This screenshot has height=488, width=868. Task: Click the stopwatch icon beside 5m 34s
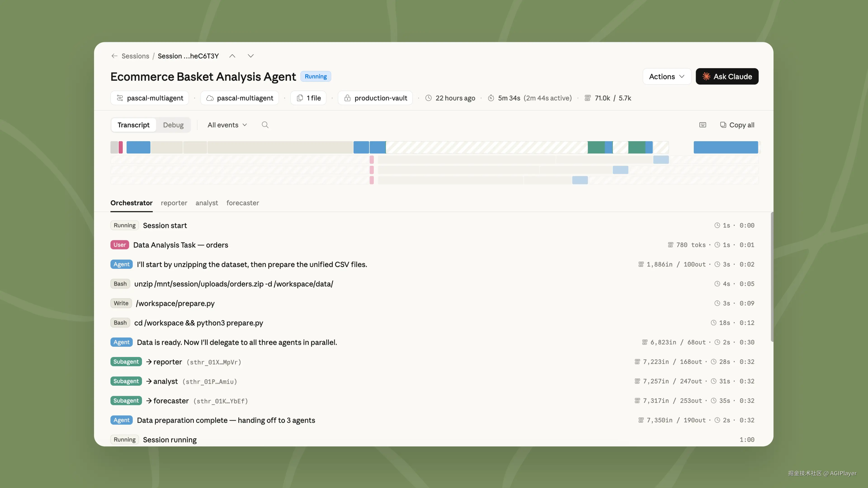491,98
